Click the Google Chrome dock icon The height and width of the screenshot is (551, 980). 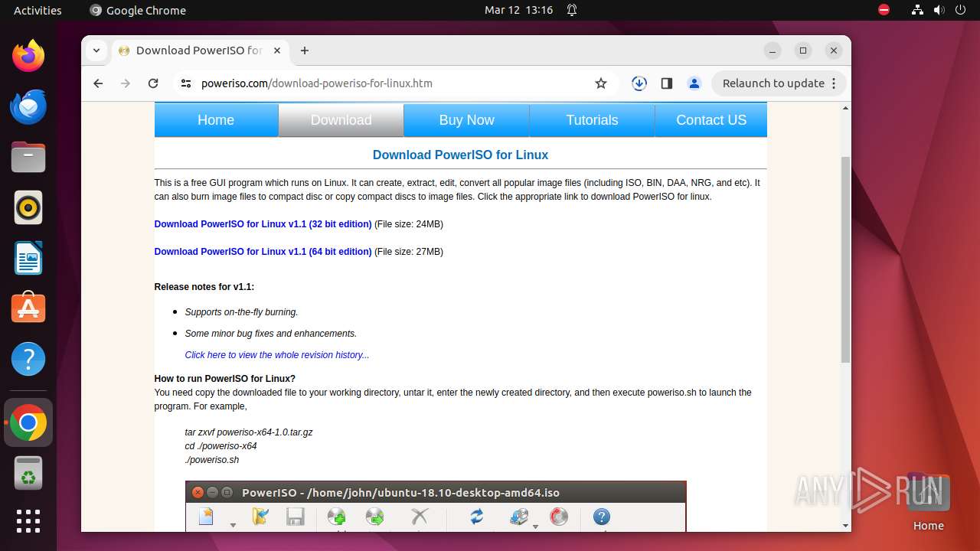point(28,422)
